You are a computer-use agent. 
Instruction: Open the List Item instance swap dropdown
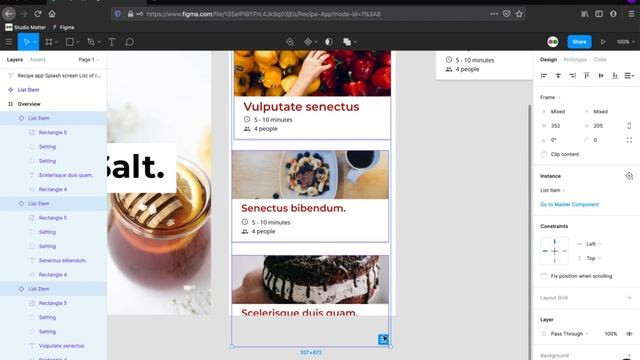click(x=553, y=190)
